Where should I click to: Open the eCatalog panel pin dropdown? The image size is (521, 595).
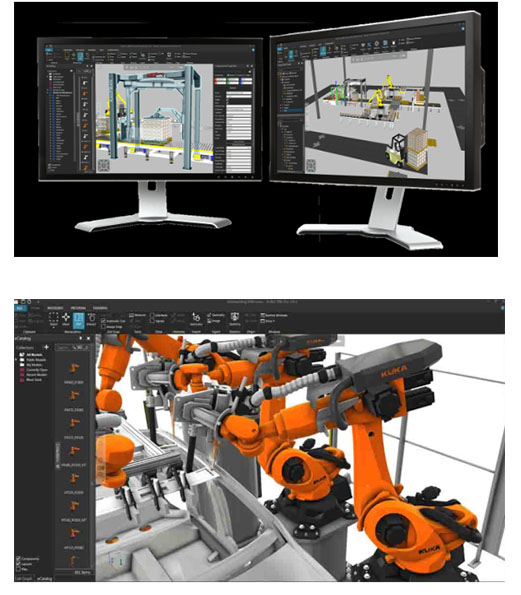(80, 338)
